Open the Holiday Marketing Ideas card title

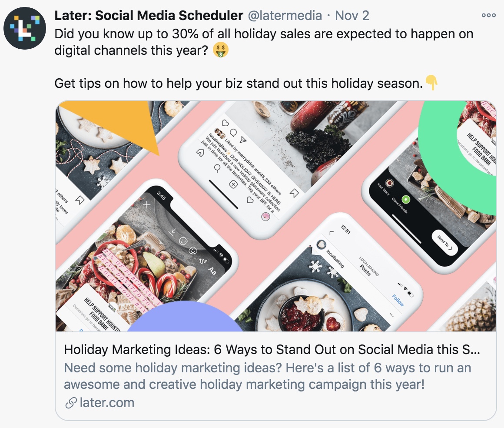[272, 349]
